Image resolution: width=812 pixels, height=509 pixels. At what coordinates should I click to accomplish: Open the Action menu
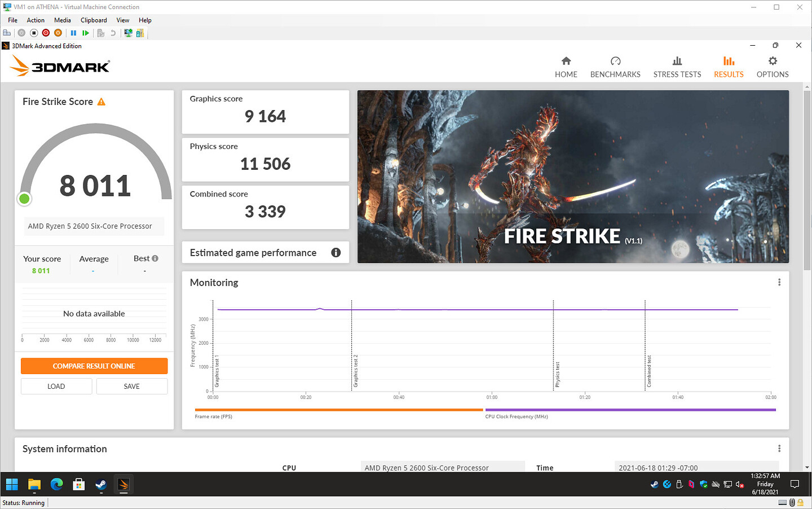36,20
